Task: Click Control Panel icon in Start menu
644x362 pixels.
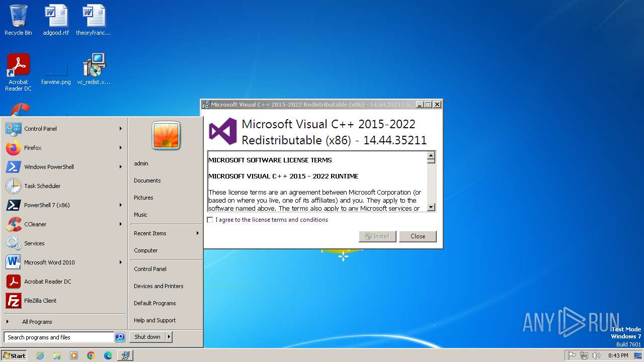Action: coord(14,129)
